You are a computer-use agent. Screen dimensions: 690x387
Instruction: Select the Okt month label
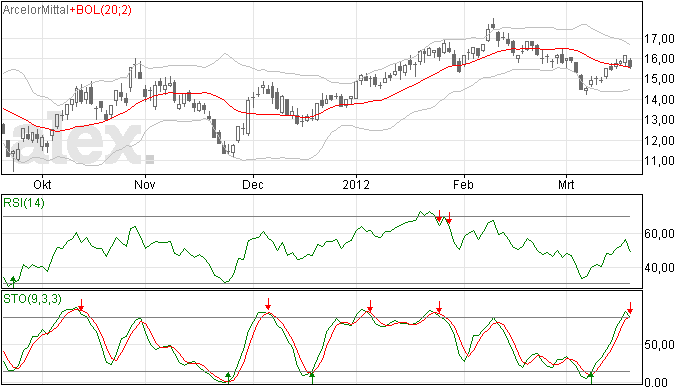coord(42,184)
